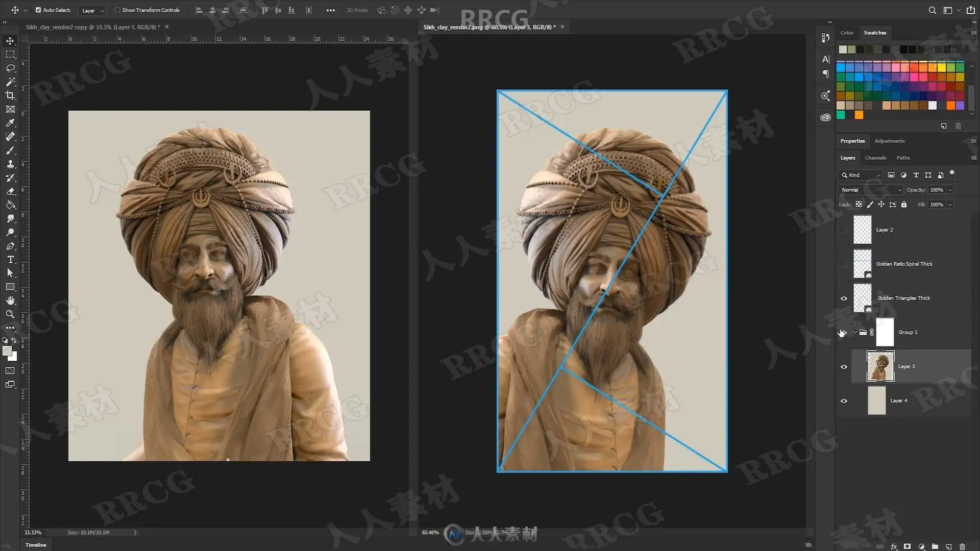Screen dimensions: 980x551
Task: Pick the Magic Wand tool
Action: [10, 82]
